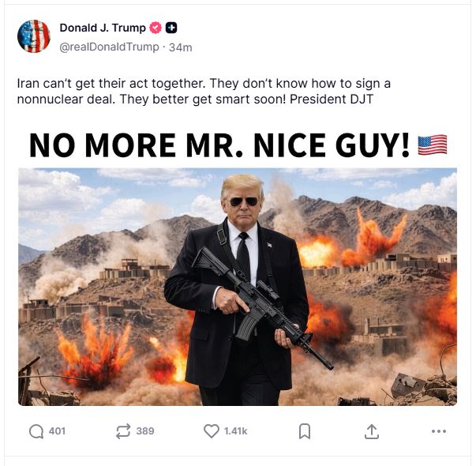Click the red verified checkmark badge

click(156, 28)
